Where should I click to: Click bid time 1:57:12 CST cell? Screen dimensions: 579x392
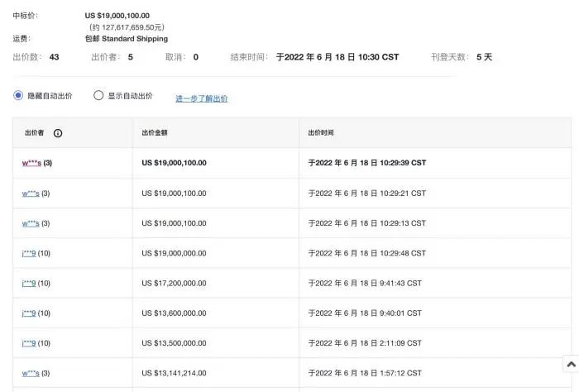tap(365, 373)
